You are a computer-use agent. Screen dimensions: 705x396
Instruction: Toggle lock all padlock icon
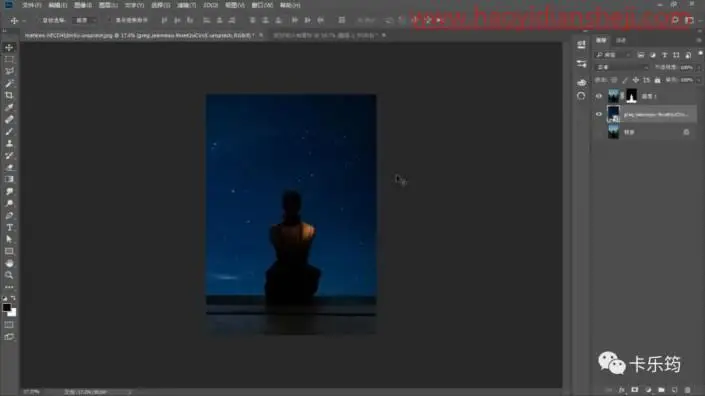click(x=657, y=80)
